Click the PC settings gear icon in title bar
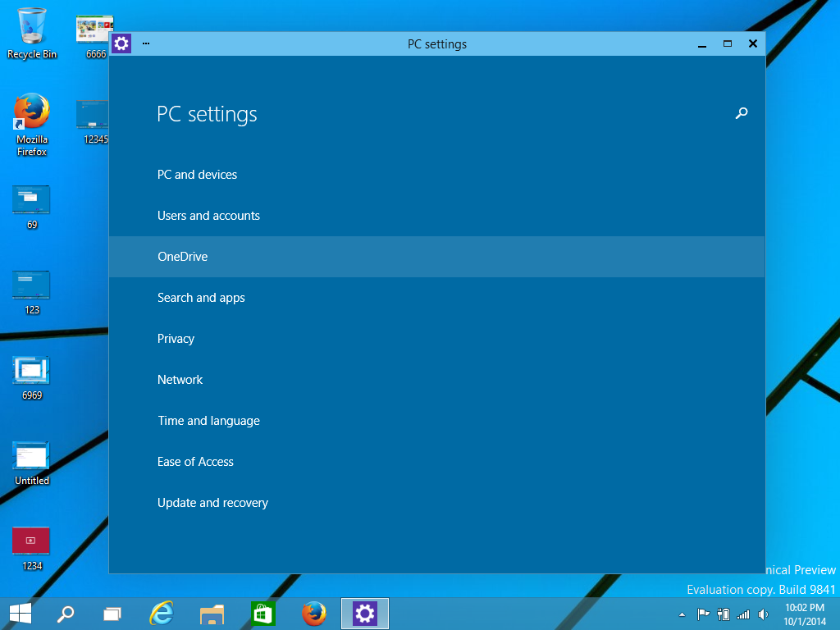The width and height of the screenshot is (840, 630). [121, 43]
